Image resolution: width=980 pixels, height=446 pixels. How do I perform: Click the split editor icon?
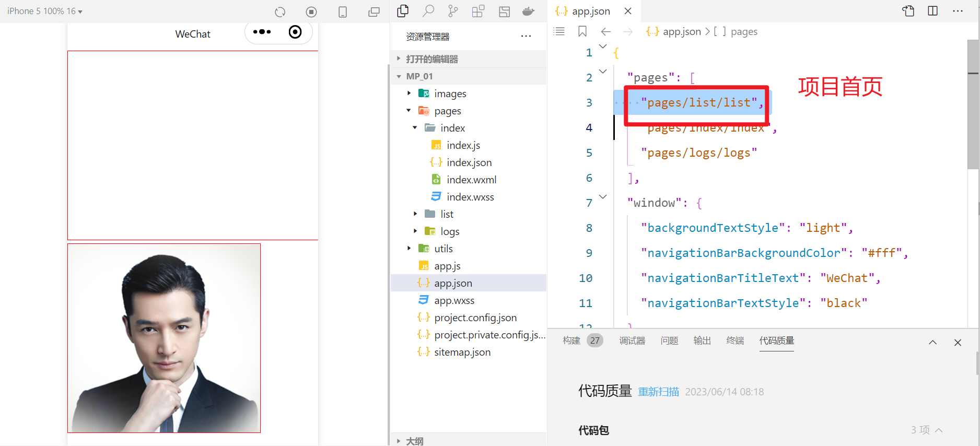pyautogui.click(x=932, y=11)
